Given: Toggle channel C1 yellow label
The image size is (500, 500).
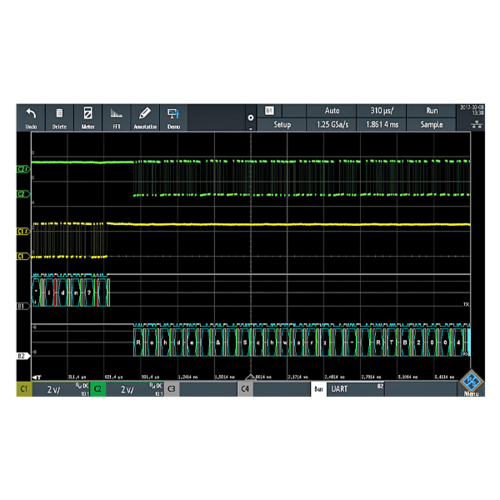Looking at the screenshot, I should tap(24, 389).
